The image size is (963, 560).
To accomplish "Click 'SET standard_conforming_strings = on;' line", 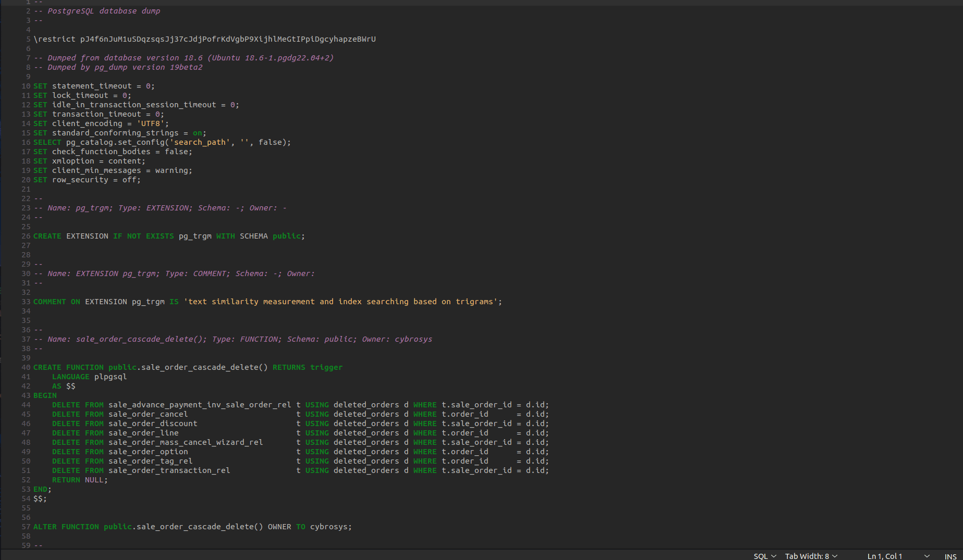I will pyautogui.click(x=120, y=133).
